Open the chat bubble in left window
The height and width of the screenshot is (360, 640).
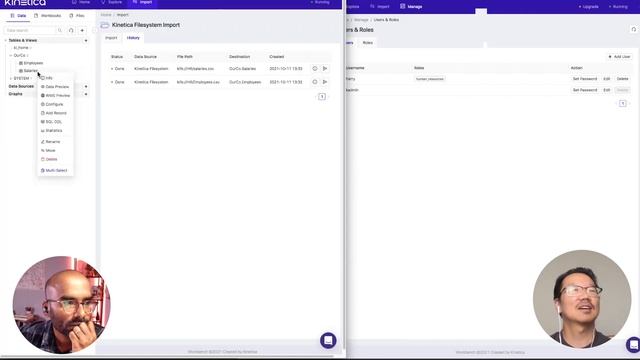click(x=328, y=340)
